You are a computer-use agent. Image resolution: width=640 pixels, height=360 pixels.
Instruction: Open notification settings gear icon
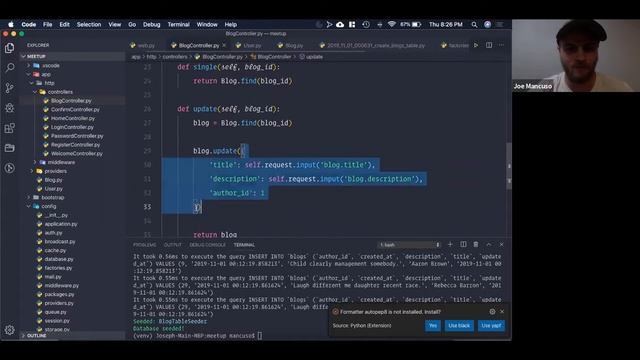(x=492, y=311)
